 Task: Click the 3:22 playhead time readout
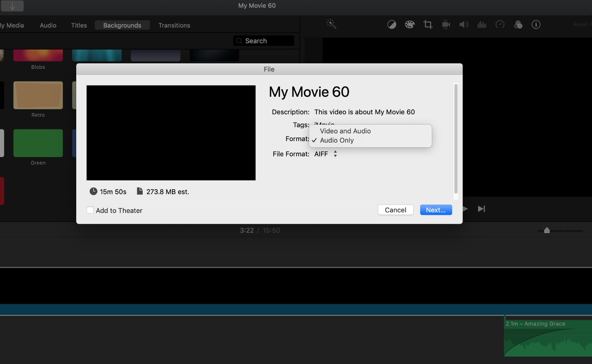tap(247, 231)
